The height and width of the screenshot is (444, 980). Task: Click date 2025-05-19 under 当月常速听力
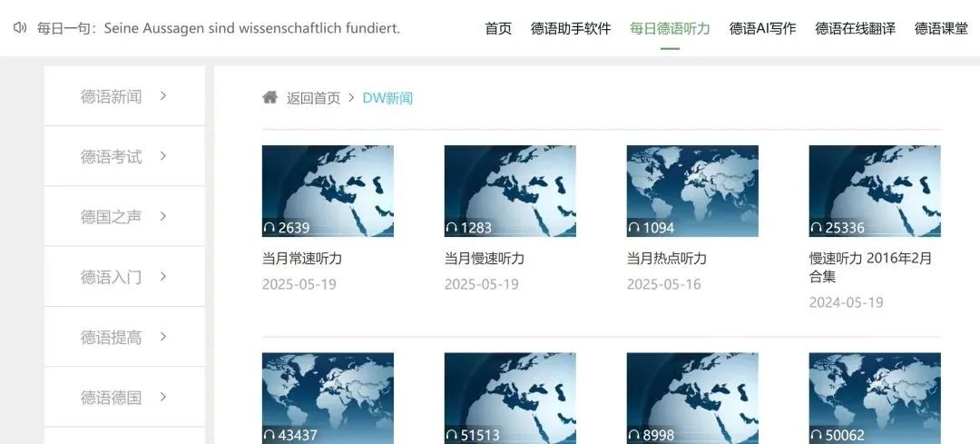coord(299,284)
